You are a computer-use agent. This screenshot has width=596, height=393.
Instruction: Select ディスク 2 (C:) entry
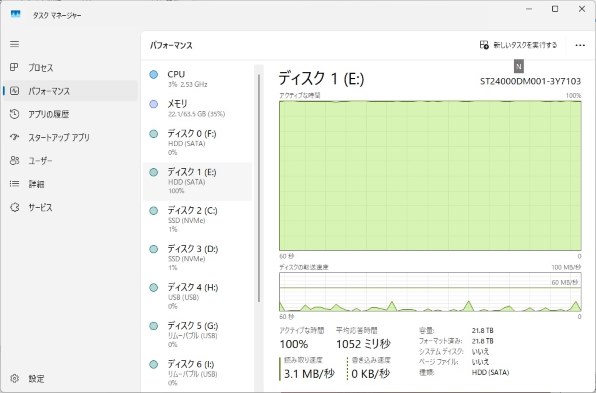[197, 219]
